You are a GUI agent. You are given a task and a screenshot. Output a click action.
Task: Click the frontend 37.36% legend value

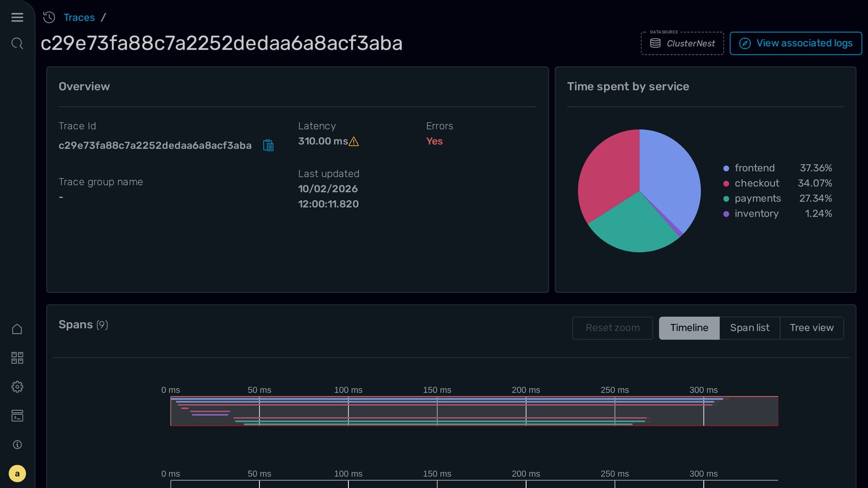pyautogui.click(x=816, y=168)
